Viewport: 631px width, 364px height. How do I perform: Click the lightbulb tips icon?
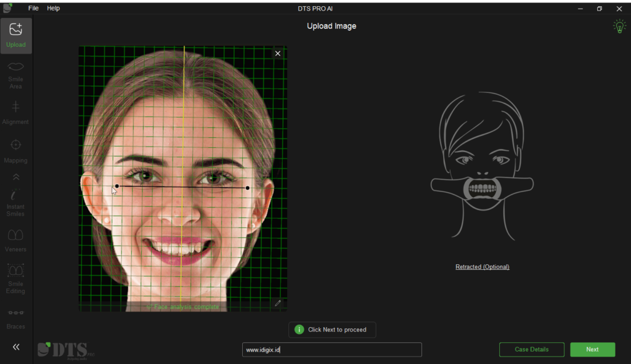click(619, 26)
